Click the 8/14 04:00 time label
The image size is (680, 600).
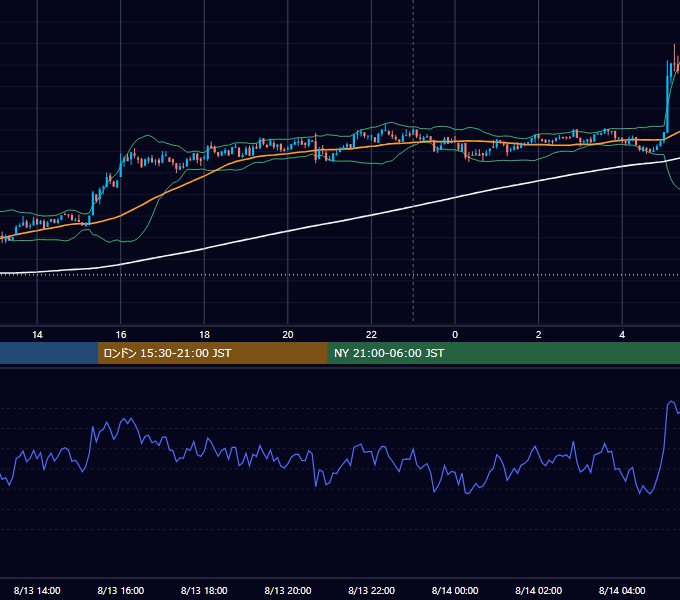click(622, 590)
